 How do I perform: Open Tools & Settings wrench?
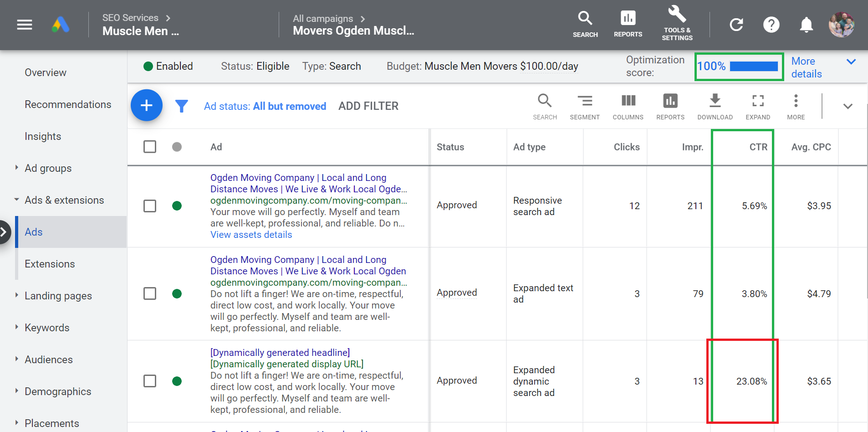(x=677, y=23)
